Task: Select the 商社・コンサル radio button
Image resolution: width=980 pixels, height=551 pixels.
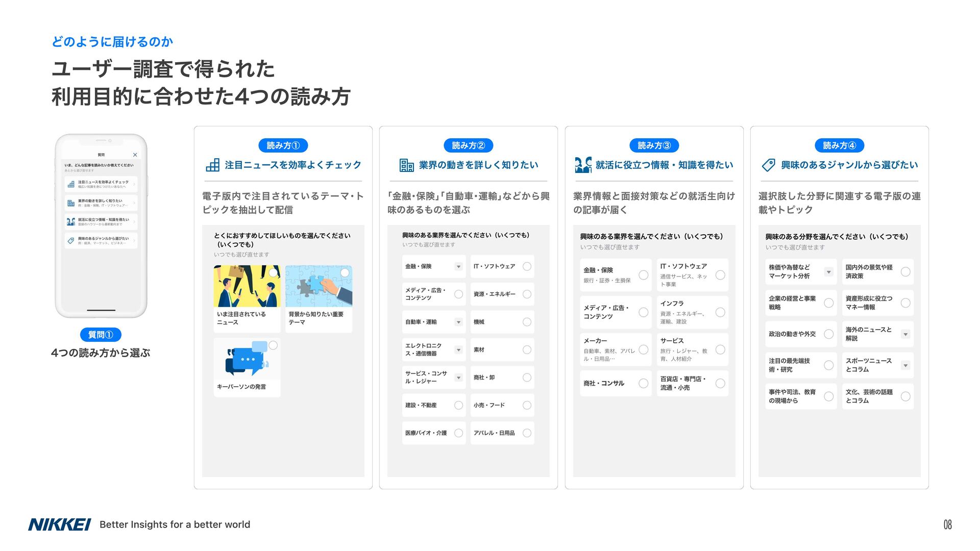Action: 643,383
